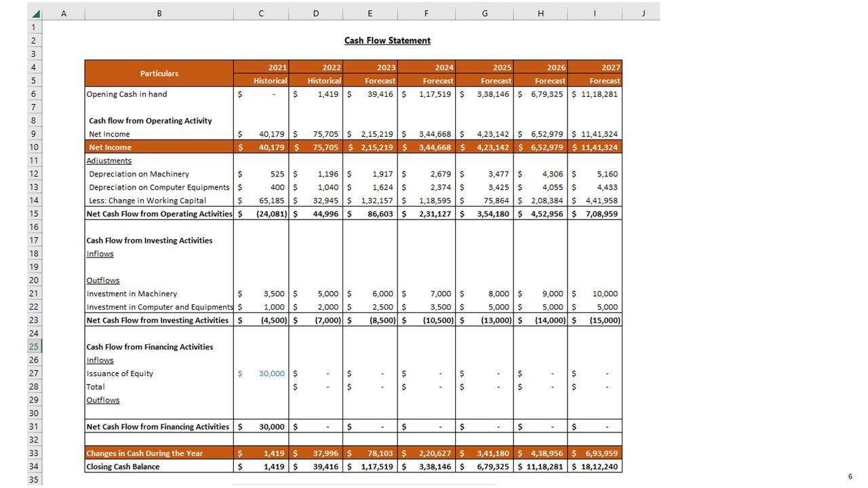Select column I header

(x=594, y=14)
